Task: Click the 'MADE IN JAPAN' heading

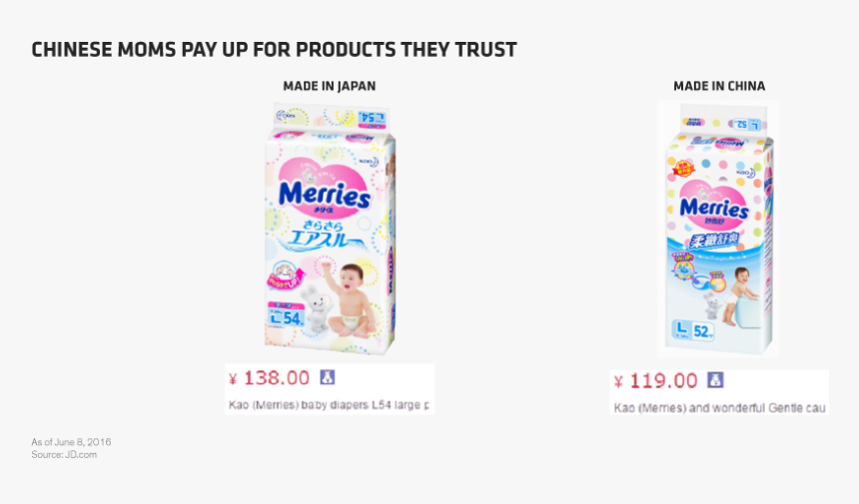Action: (x=330, y=86)
